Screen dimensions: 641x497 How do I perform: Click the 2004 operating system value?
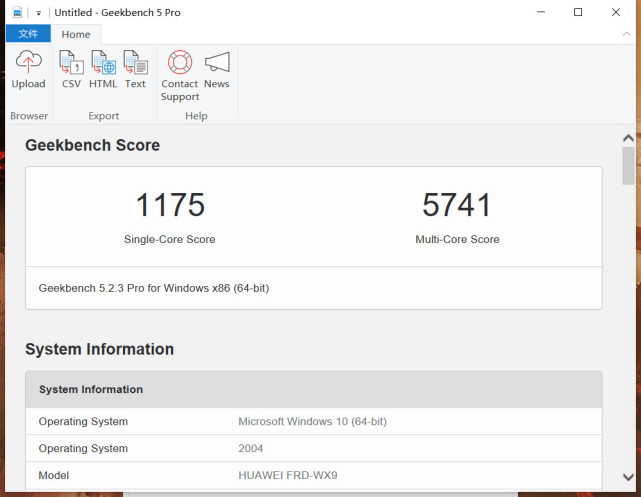pos(251,448)
